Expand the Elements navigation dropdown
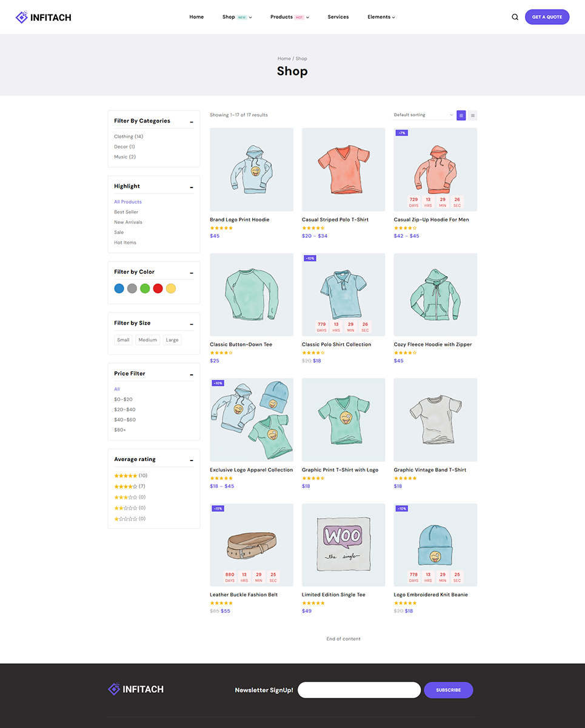The height and width of the screenshot is (728, 585). click(381, 17)
